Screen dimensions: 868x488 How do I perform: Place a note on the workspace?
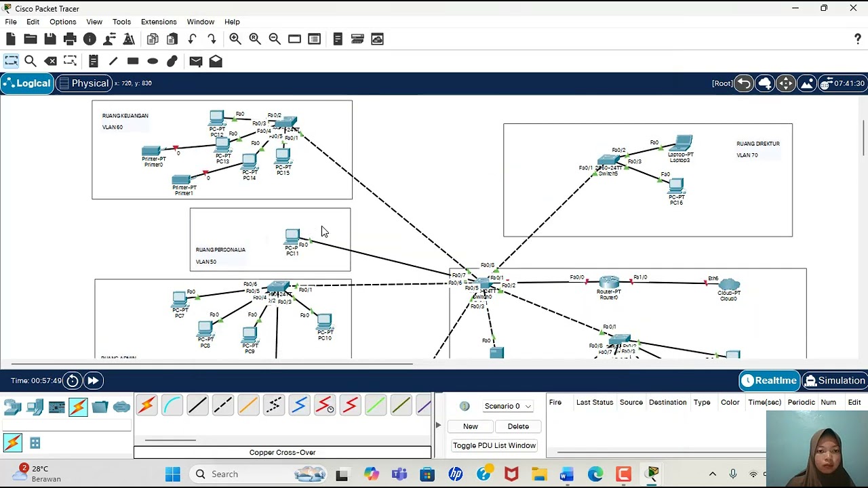(x=94, y=61)
